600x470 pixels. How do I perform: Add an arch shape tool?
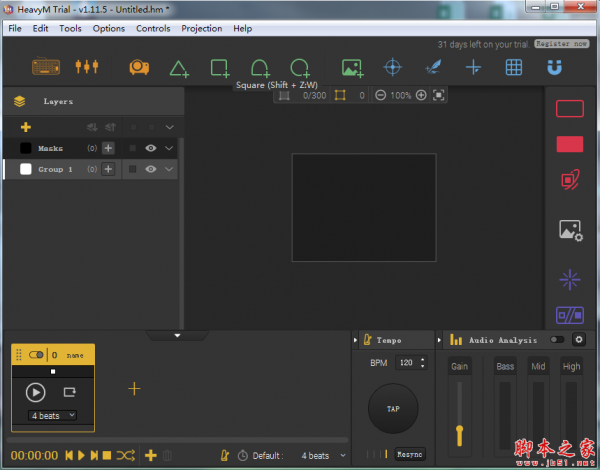coord(260,68)
